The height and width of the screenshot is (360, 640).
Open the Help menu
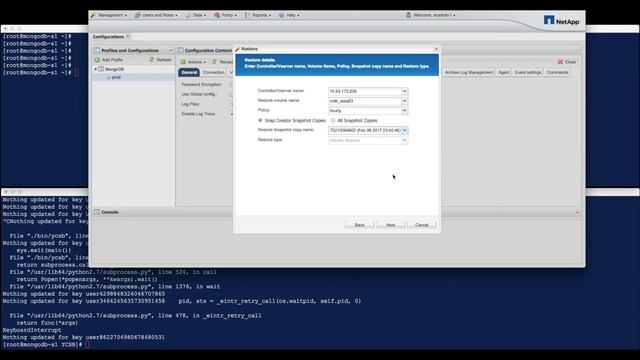292,15
